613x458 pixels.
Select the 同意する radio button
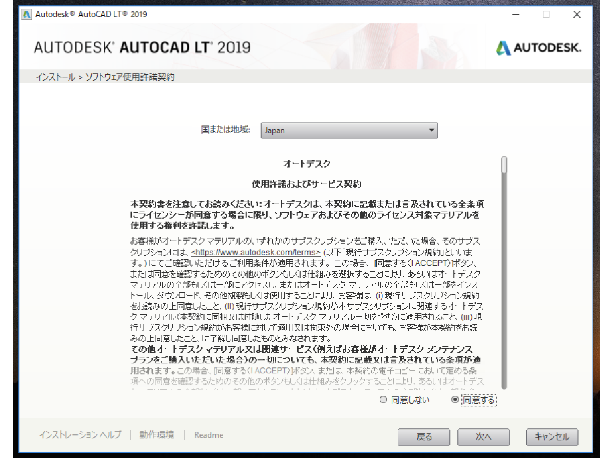pos(454,399)
